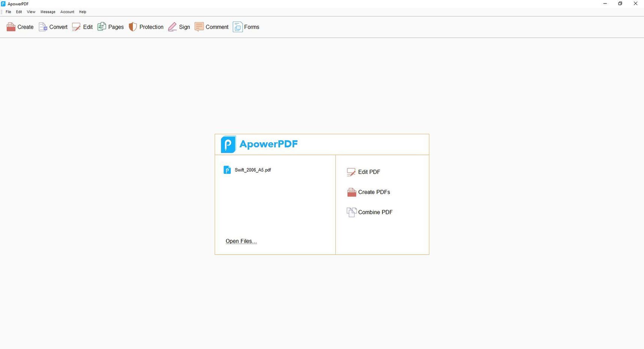The image size is (644, 349).
Task: Click the Open Files... link
Action: [241, 241]
